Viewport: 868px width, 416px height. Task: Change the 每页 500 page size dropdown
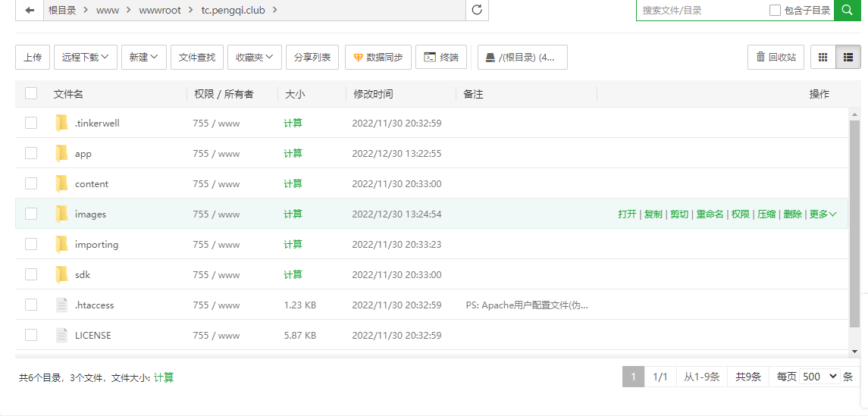coord(819,377)
